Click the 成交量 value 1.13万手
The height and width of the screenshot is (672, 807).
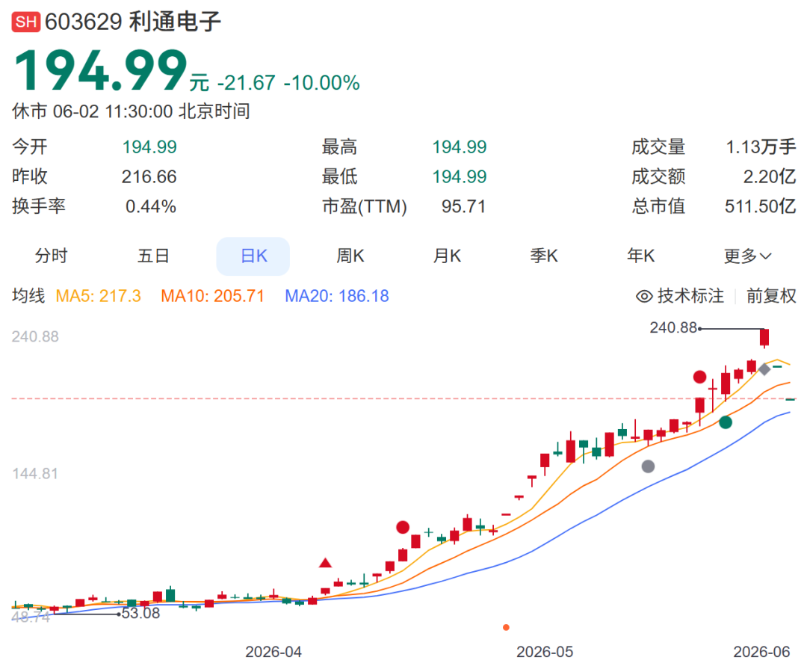(761, 147)
